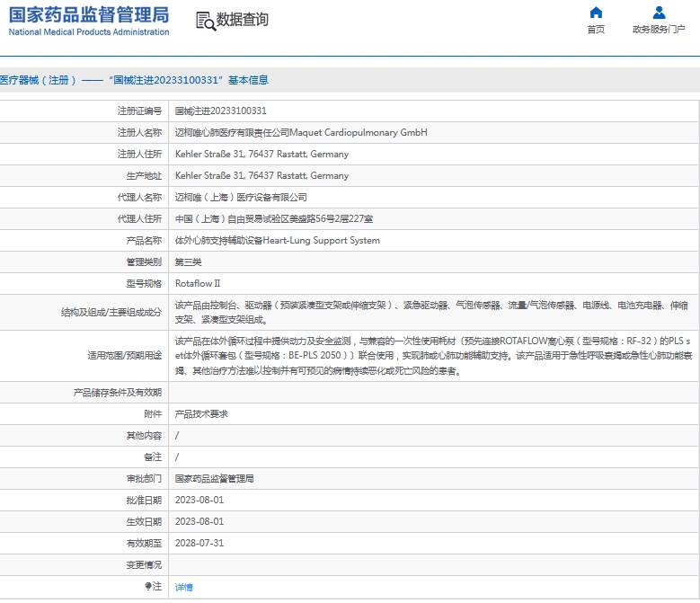The height and width of the screenshot is (603, 700).
Task: Click the 代理人住所 address value
Action: tap(274, 218)
